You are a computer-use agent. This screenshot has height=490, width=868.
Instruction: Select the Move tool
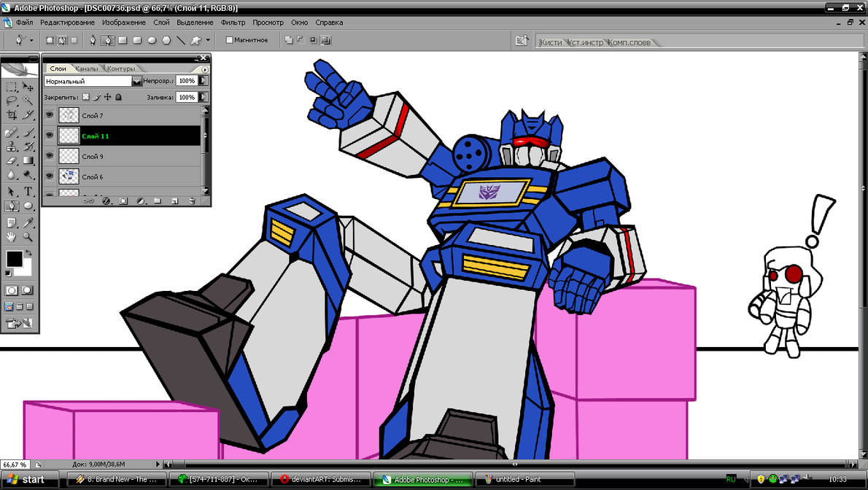point(28,87)
